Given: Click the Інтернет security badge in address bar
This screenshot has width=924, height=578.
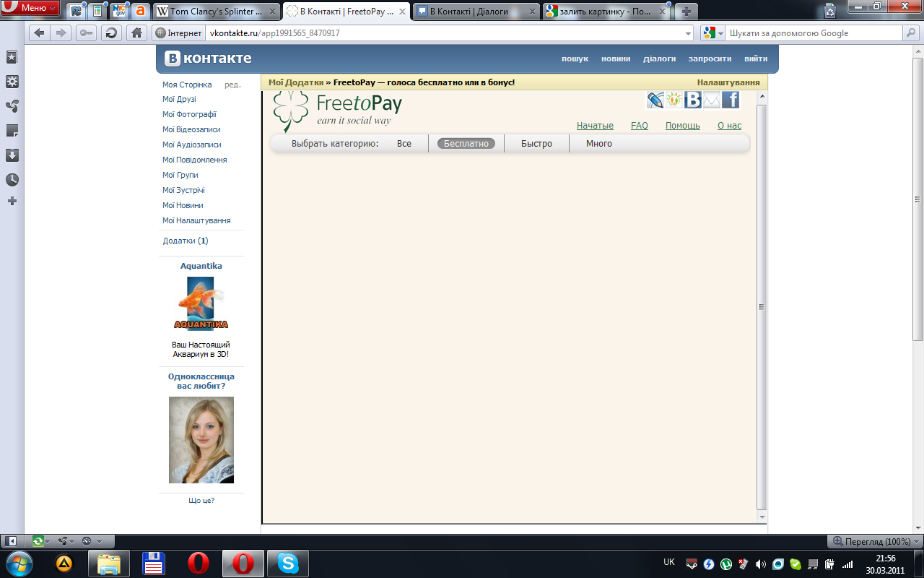Looking at the screenshot, I should click(178, 33).
